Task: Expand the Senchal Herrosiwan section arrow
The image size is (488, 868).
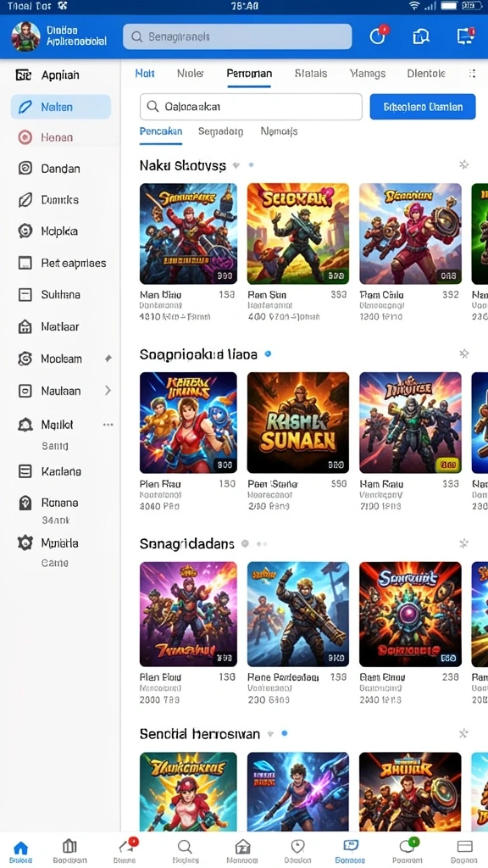Action: tap(270, 734)
